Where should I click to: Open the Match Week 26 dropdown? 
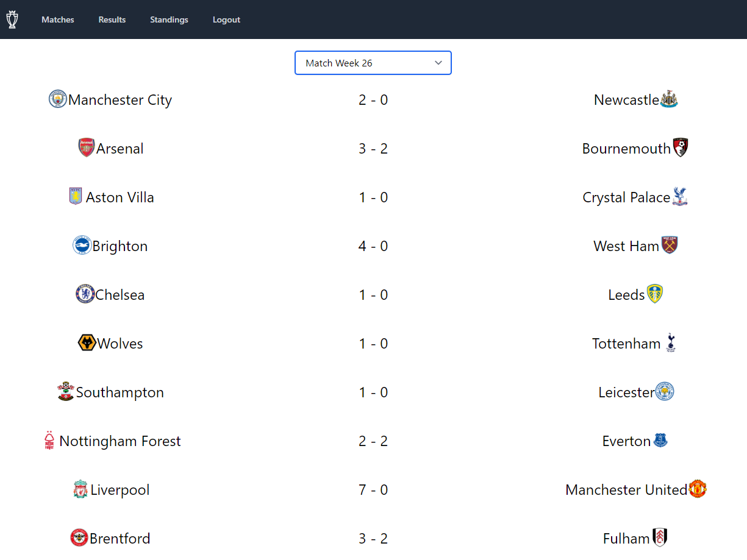373,63
